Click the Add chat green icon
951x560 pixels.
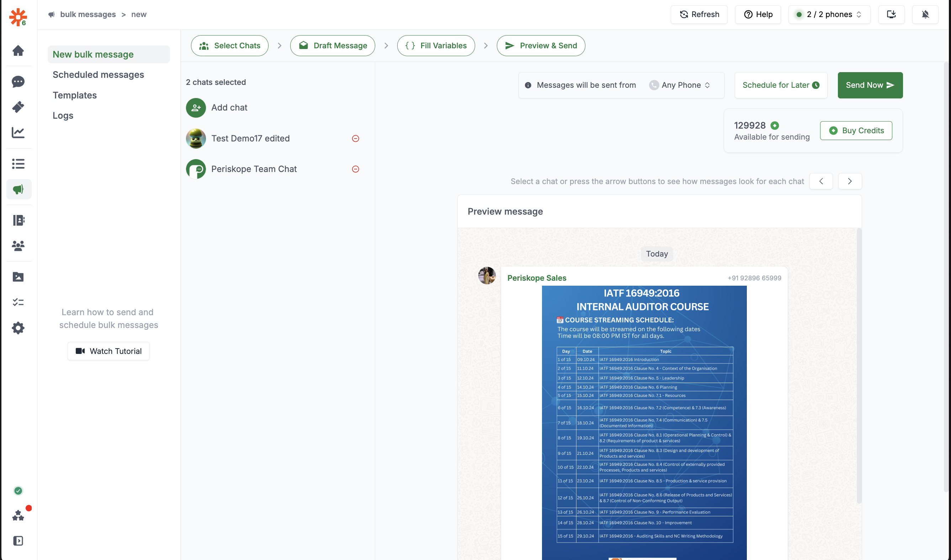coord(196,108)
